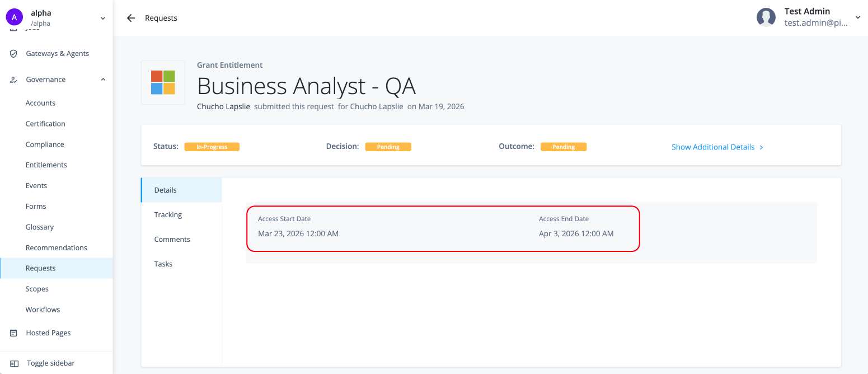Viewport: 868px width, 374px height.
Task: Click the Mar 23, 2026 start date value
Action: [298, 233]
